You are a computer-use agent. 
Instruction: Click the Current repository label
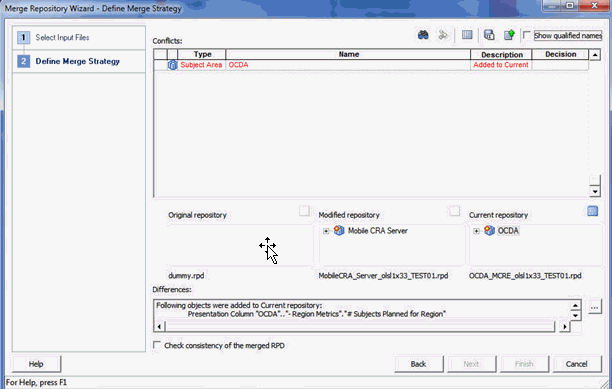498,215
